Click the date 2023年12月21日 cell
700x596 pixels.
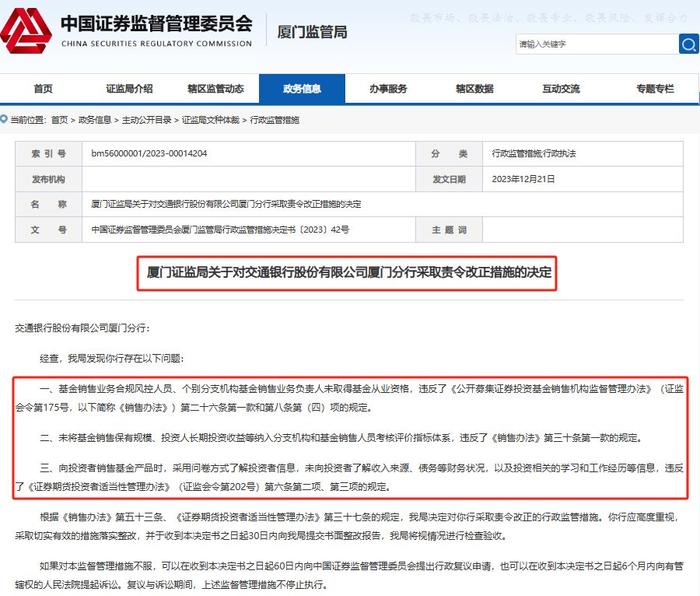583,179
